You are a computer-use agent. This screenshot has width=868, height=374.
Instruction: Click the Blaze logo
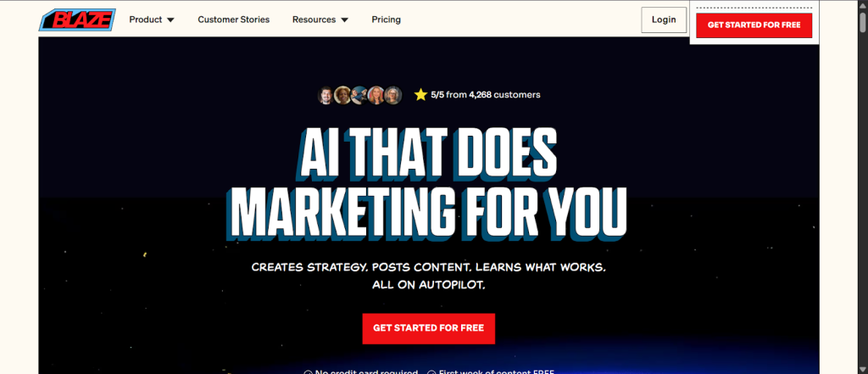click(x=77, y=20)
